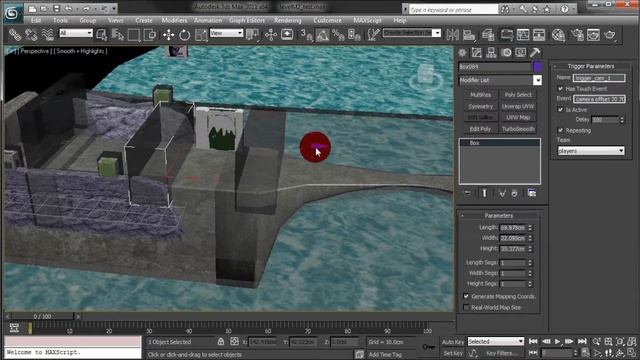
Task: Click Configure Modifier Sets icon
Action: pos(531,193)
